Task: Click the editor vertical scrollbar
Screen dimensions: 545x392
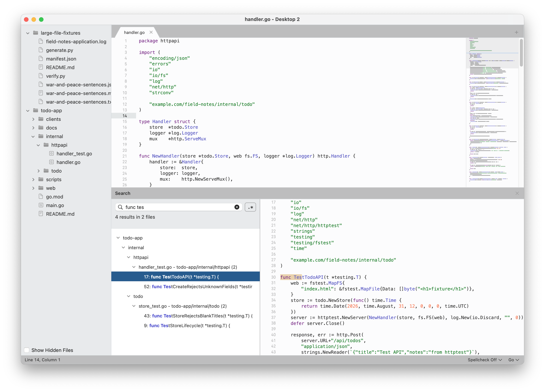Action: coord(521,53)
